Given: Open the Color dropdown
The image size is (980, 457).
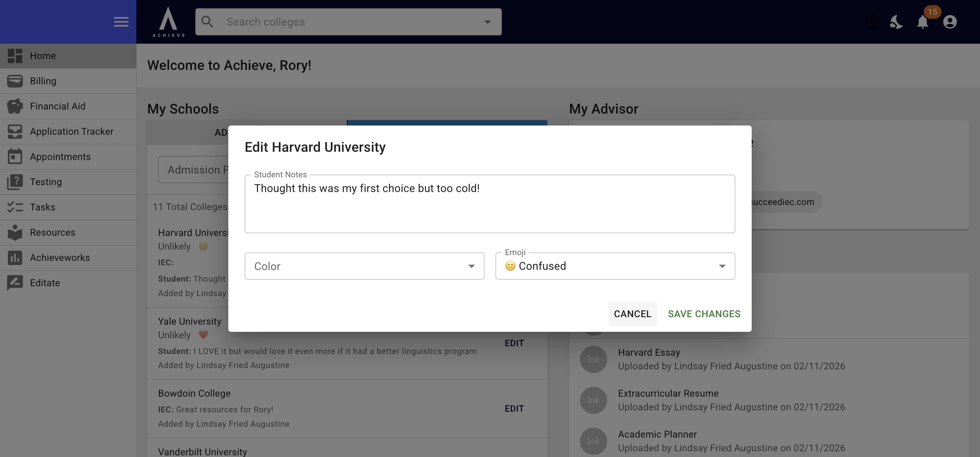Looking at the screenshot, I should [x=364, y=266].
